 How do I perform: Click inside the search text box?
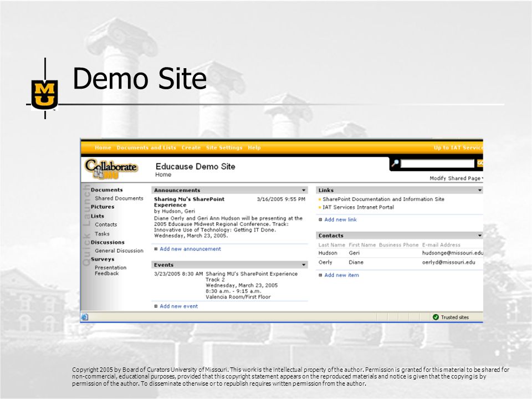[437, 163]
